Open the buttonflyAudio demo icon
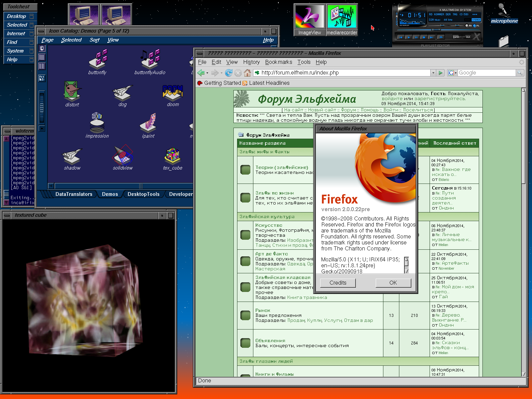The height and width of the screenshot is (399, 532). coord(150,62)
